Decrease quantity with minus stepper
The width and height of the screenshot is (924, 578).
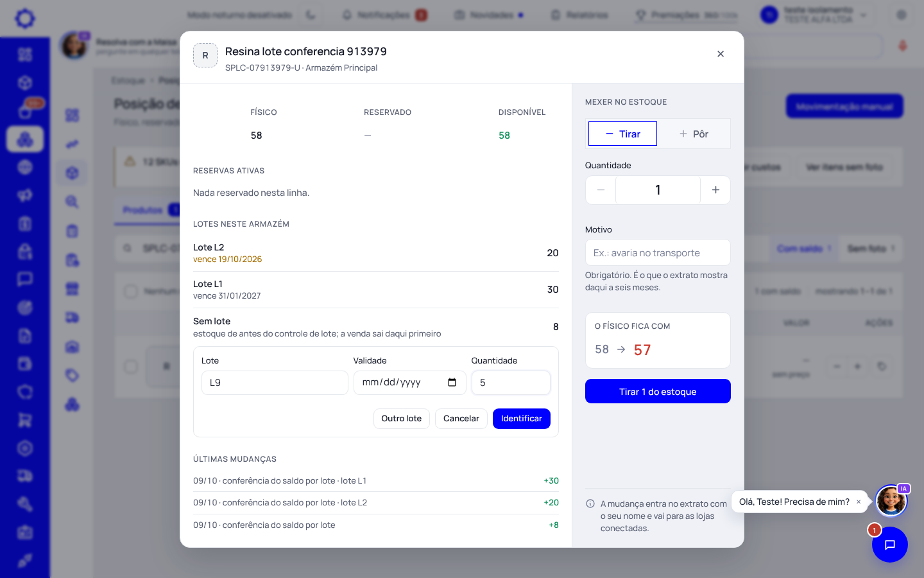pos(601,190)
